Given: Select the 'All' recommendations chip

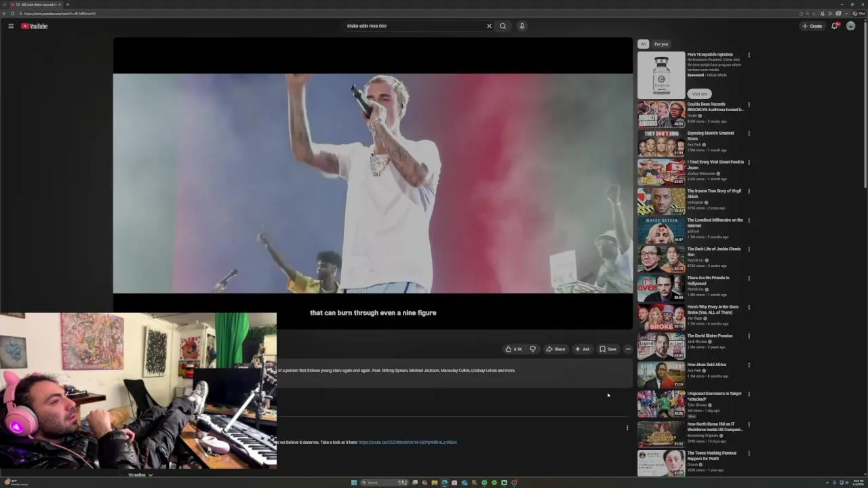Looking at the screenshot, I should pos(643,44).
